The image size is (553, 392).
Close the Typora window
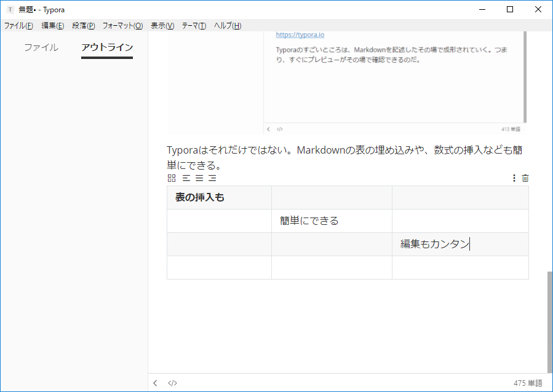[x=538, y=9]
